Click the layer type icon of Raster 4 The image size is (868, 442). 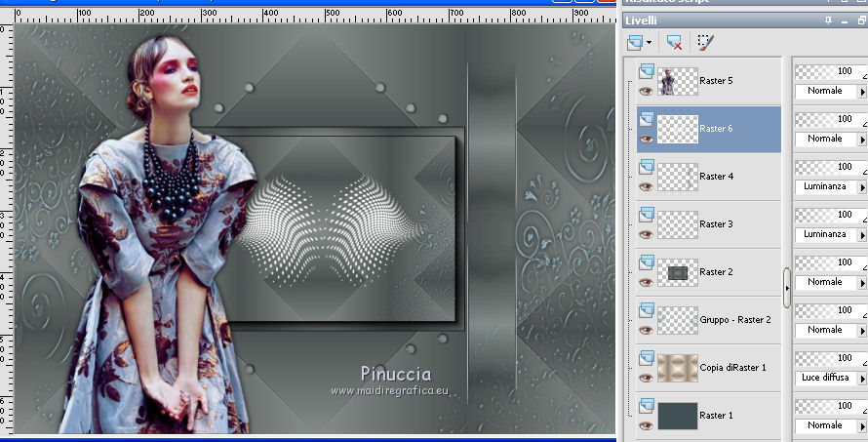[x=646, y=167]
